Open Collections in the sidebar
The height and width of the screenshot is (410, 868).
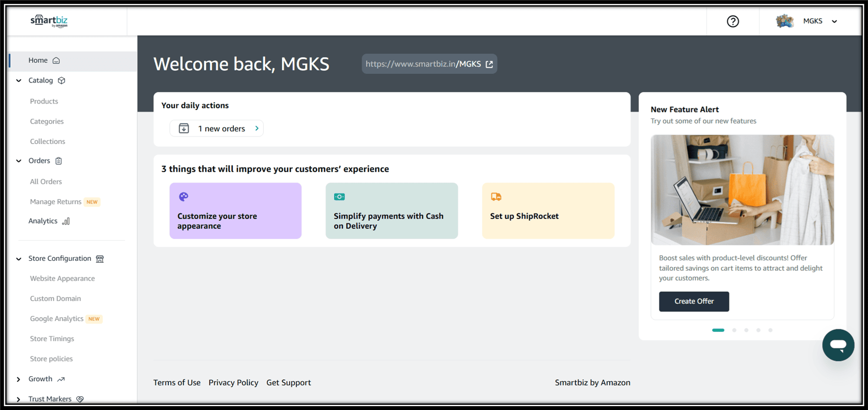47,141
